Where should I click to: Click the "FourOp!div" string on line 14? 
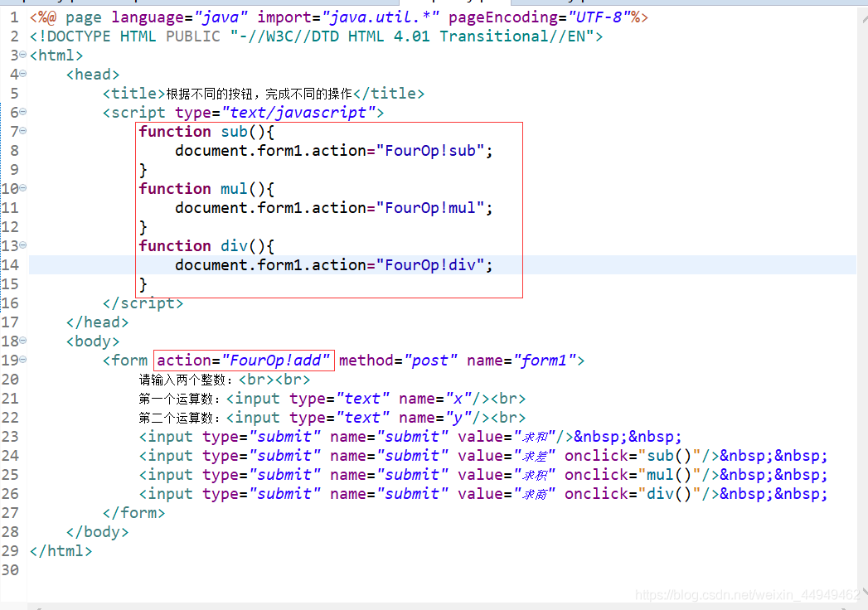tap(430, 265)
